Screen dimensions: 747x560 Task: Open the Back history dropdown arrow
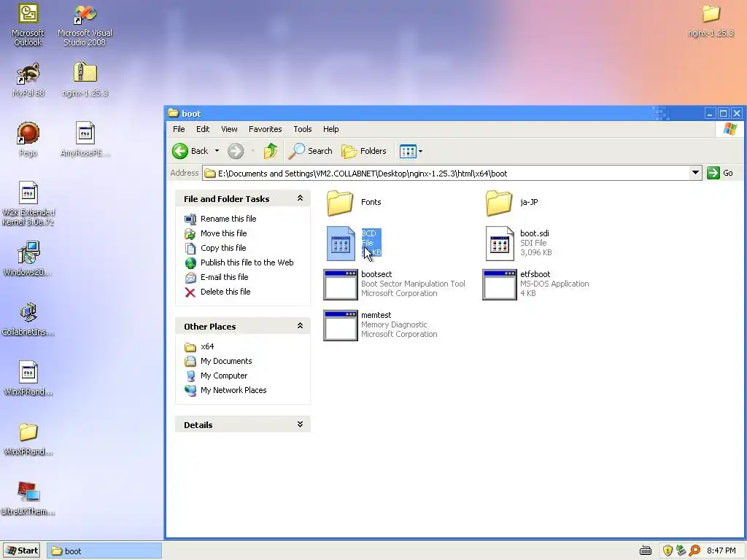pos(217,151)
